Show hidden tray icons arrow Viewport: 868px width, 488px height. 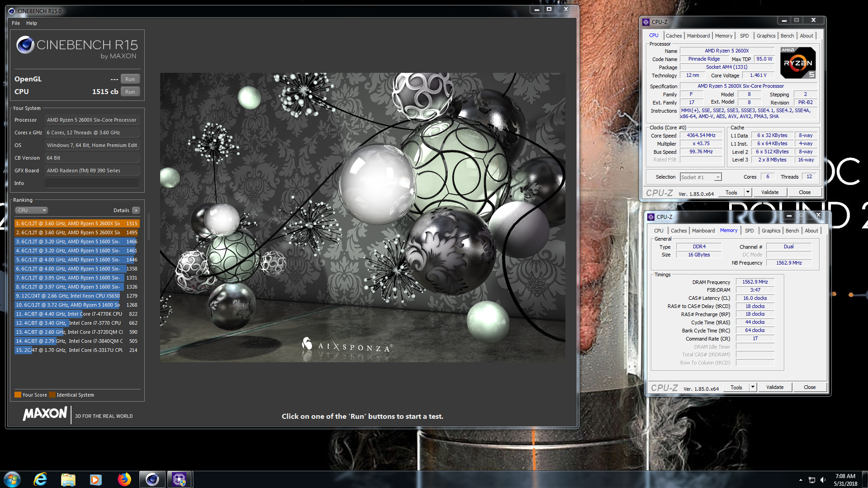coord(801,480)
